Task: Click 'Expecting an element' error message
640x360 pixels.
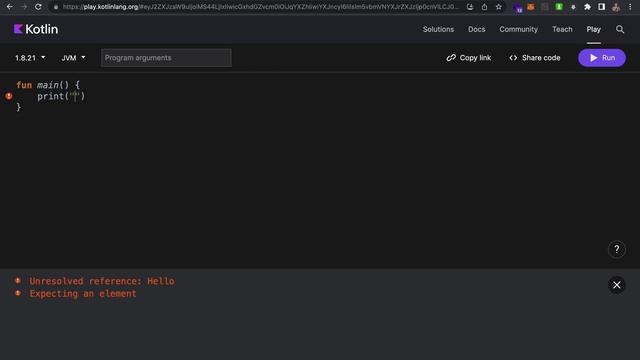Action: coord(83,294)
